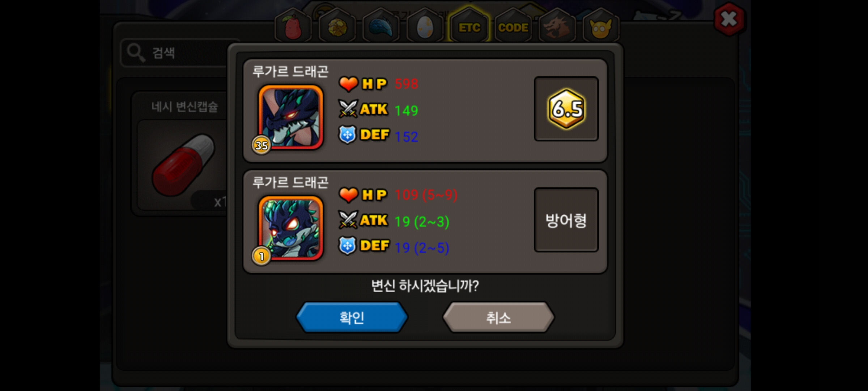Select the gold nugget category icon
Image resolution: width=868 pixels, height=391 pixels.
coord(337,26)
